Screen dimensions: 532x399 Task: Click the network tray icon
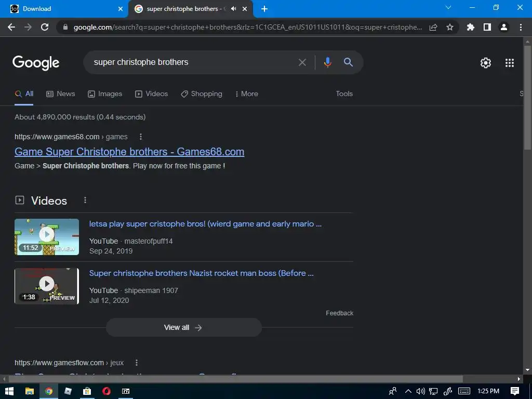[433, 391]
